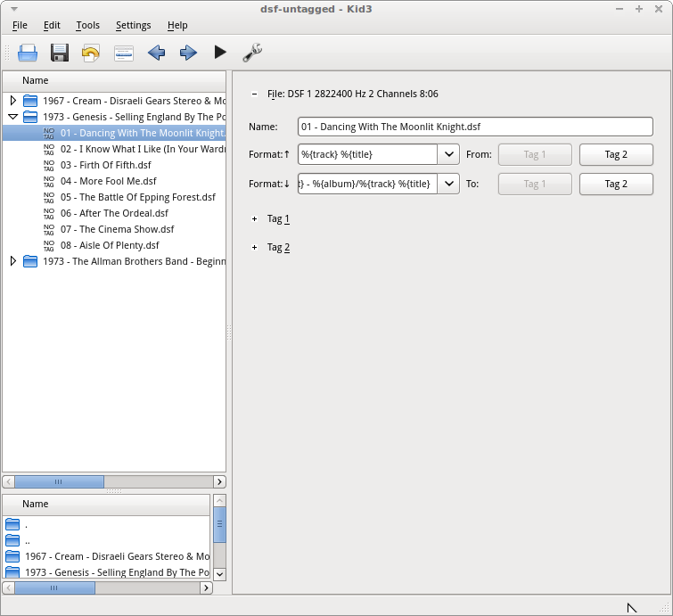
Task: Expand the Tag 2 section
Action: pos(255,247)
